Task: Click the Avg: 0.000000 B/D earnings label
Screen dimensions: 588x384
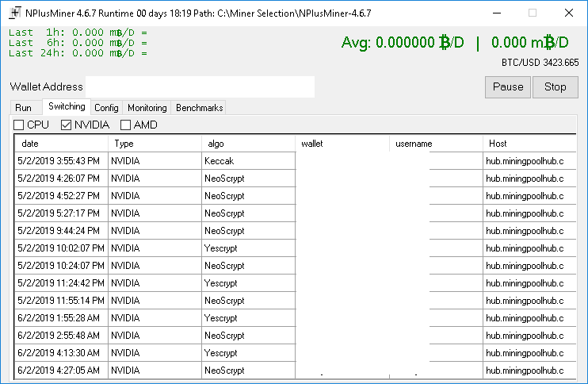Action: [x=403, y=42]
